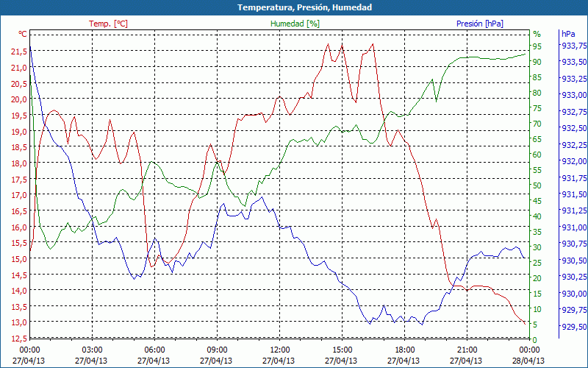Click the green '%' axis unit label
This screenshot has height=368, width=588.
coord(537,34)
